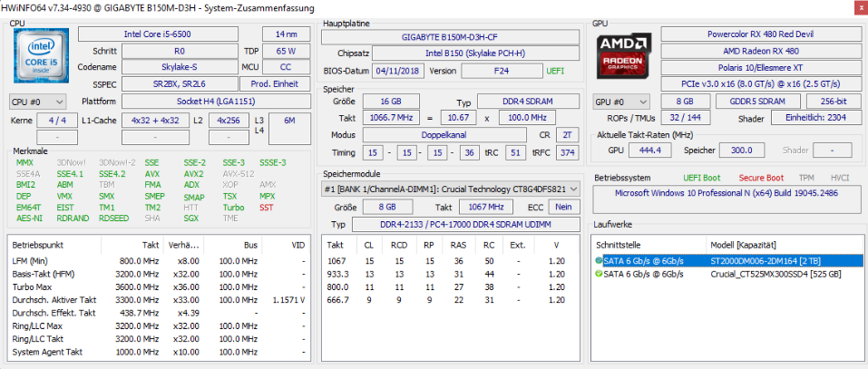The image size is (868, 369).
Task: Click the 1066.7 MHz memory clock field
Action: pyautogui.click(x=392, y=119)
